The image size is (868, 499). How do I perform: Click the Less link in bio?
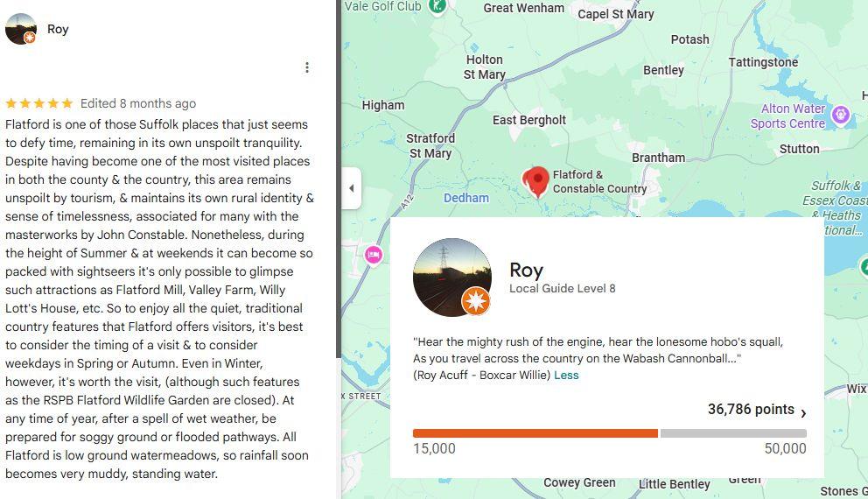(566, 375)
